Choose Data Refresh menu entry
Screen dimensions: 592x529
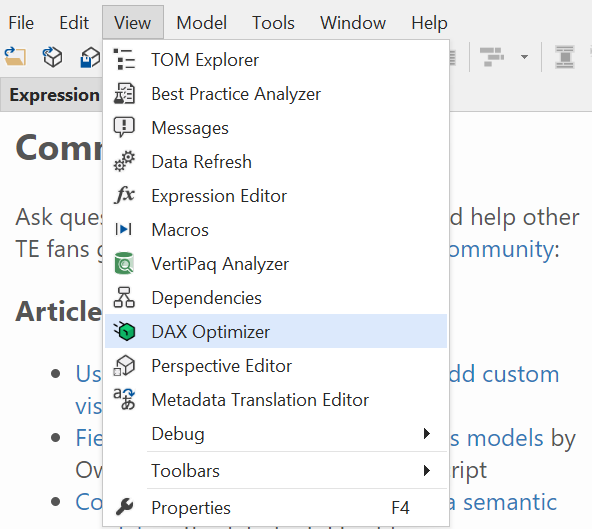[276, 162]
